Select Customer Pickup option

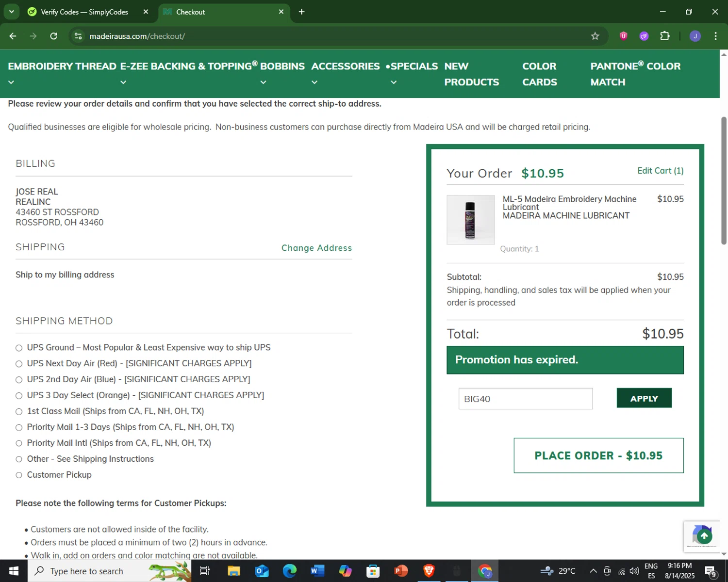[19, 475]
